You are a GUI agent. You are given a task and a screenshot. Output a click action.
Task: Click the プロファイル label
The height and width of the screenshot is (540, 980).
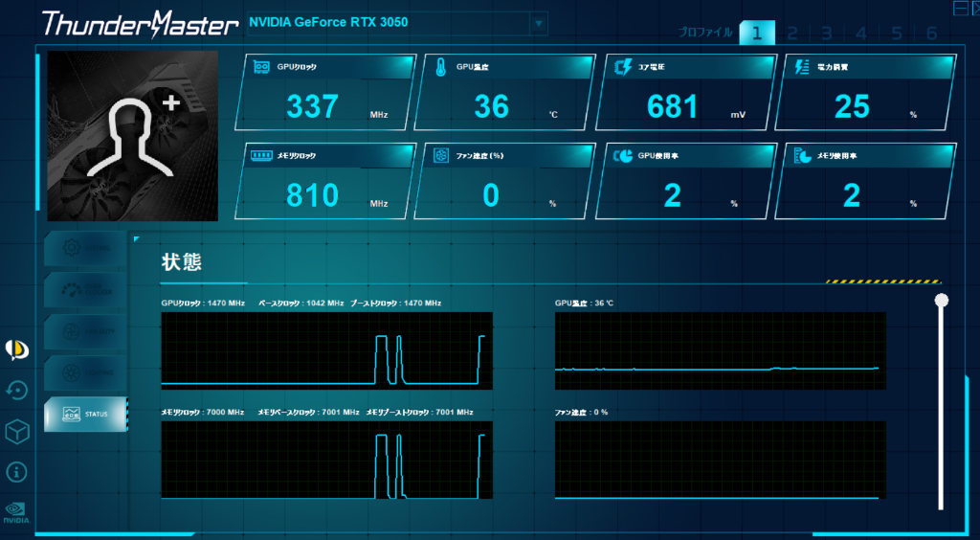(x=705, y=33)
